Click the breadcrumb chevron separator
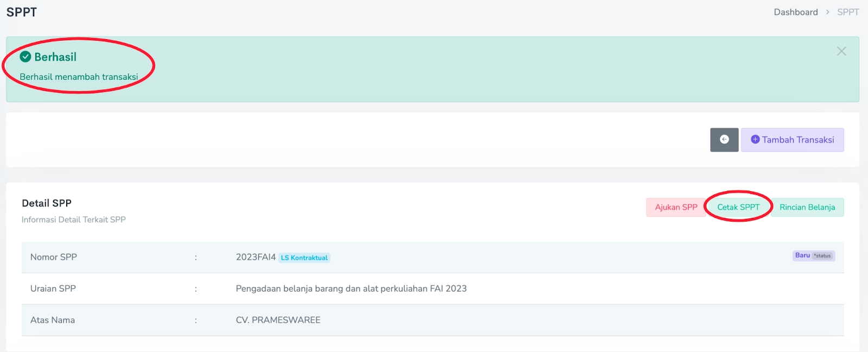This screenshot has width=868, height=352. click(x=827, y=12)
